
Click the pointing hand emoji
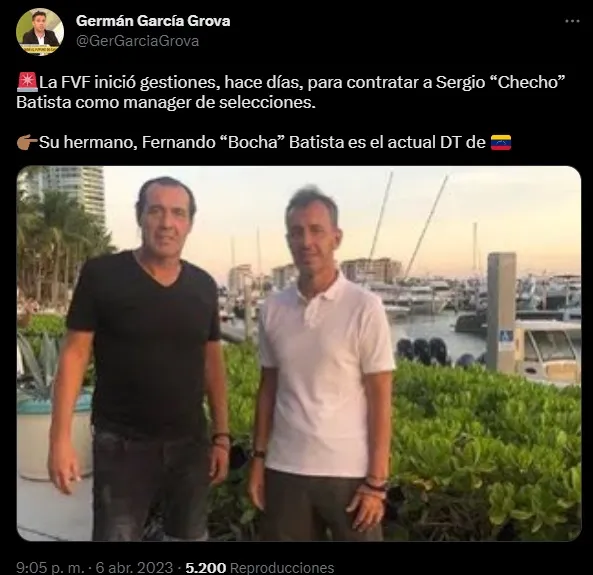27,143
